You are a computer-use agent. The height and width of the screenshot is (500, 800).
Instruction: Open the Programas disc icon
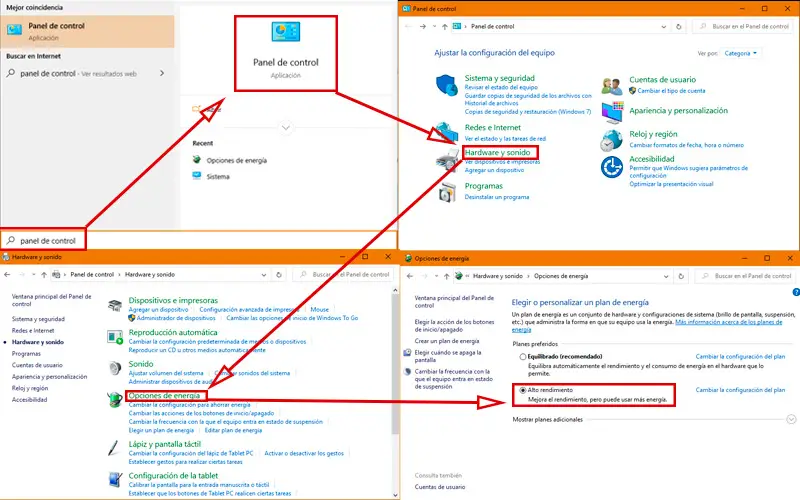coord(447,192)
